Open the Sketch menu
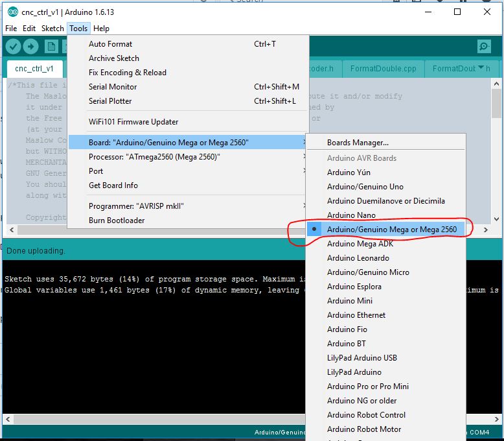This screenshot has height=441, width=504. 52,29
